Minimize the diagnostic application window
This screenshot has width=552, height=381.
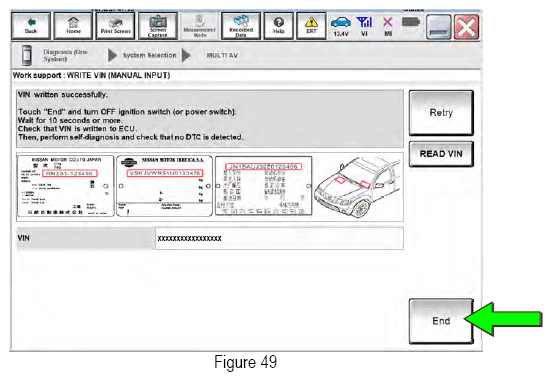coord(439,27)
